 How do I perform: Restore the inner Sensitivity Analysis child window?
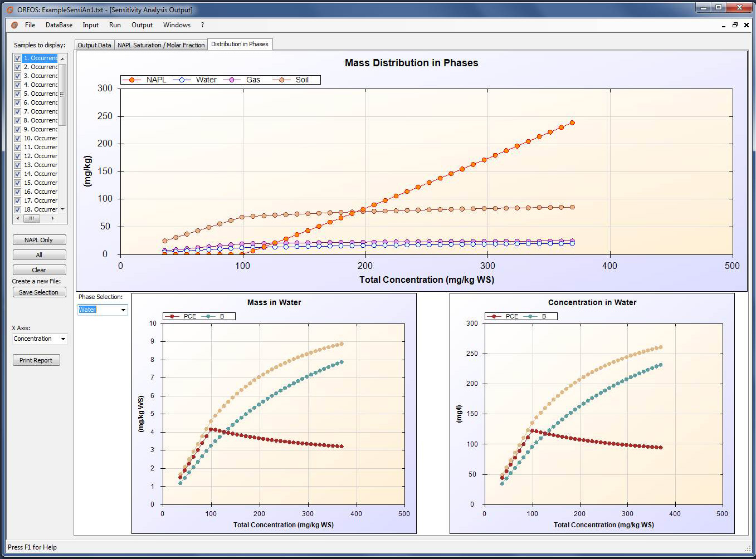pos(735,25)
